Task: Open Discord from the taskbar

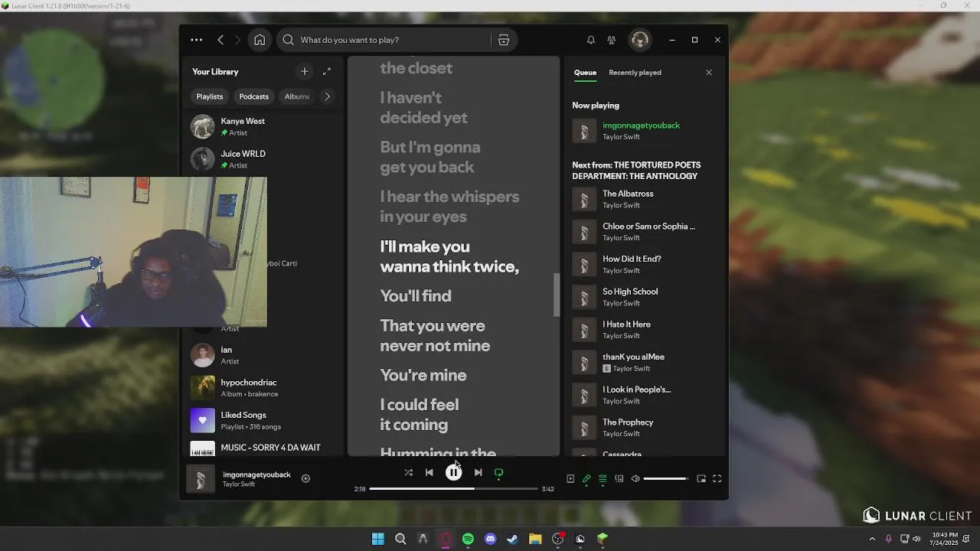Action: point(490,539)
